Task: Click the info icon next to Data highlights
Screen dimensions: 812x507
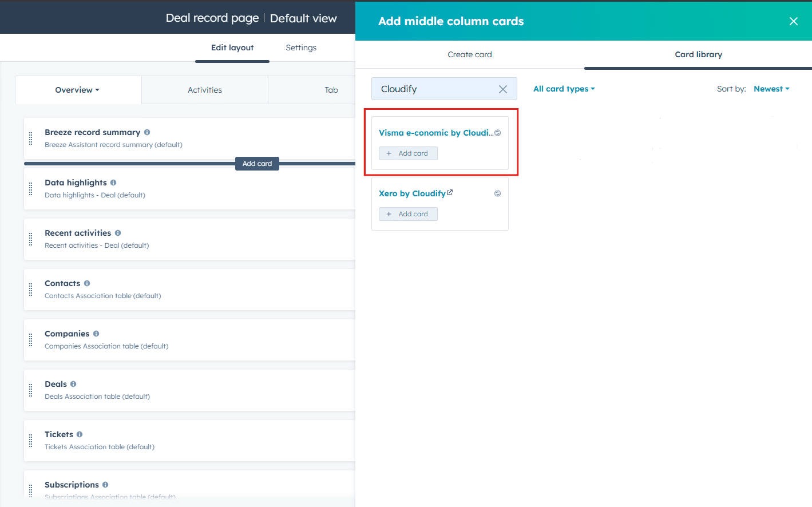Action: coord(113,183)
